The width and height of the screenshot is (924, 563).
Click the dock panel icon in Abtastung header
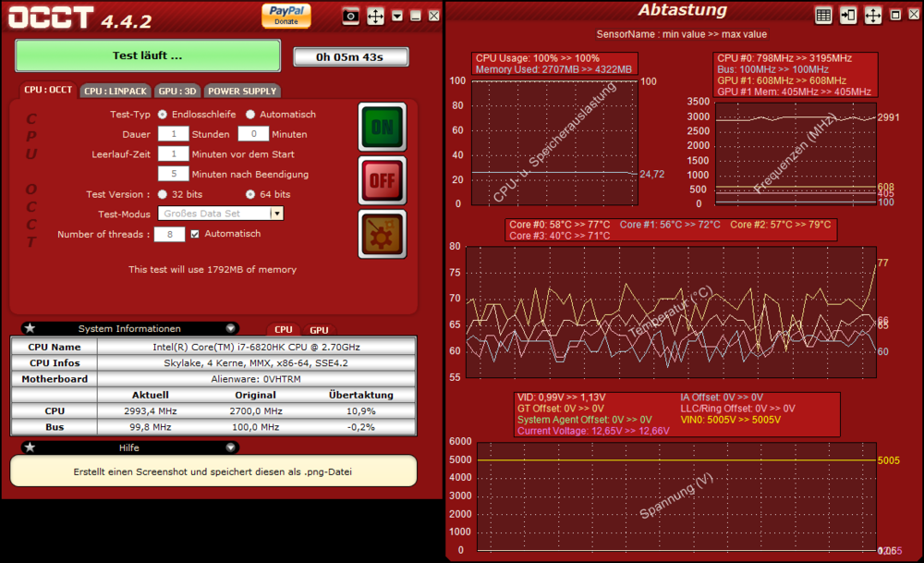click(x=848, y=15)
